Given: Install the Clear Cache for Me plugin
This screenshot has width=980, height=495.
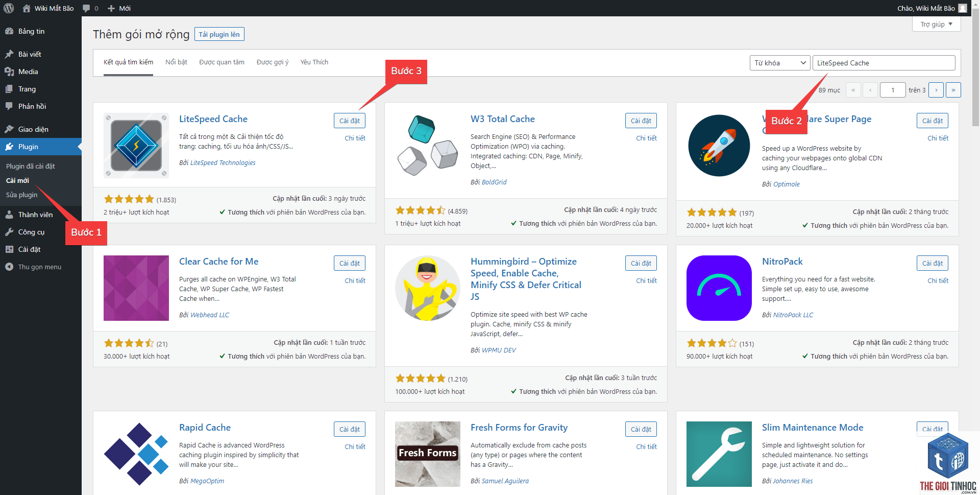Looking at the screenshot, I should (350, 263).
